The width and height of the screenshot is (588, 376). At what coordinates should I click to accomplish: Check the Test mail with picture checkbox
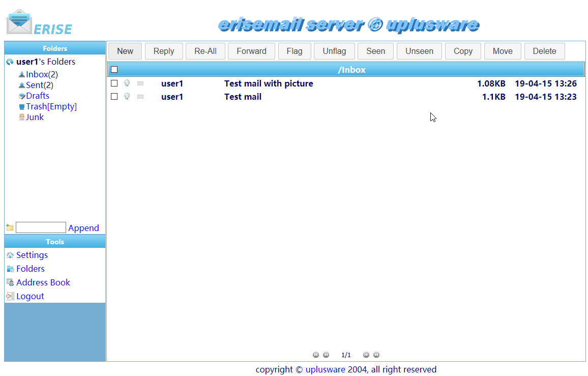[114, 83]
